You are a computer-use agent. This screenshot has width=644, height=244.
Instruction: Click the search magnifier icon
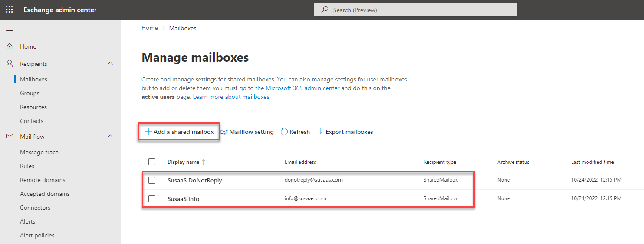[x=325, y=10]
